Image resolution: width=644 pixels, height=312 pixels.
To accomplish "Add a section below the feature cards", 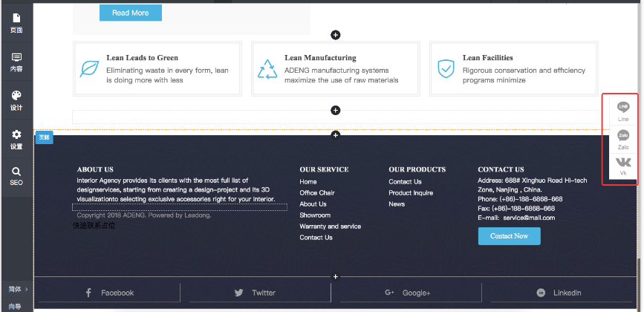I will [x=335, y=111].
